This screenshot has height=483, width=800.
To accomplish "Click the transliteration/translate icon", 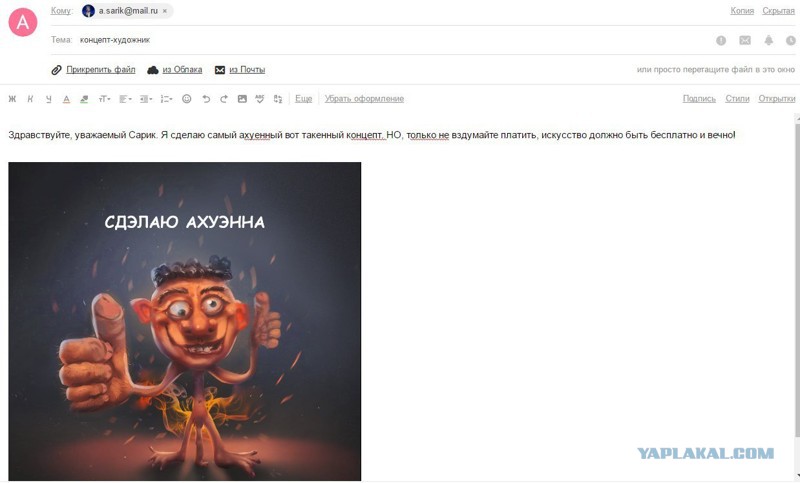I will pos(278,99).
